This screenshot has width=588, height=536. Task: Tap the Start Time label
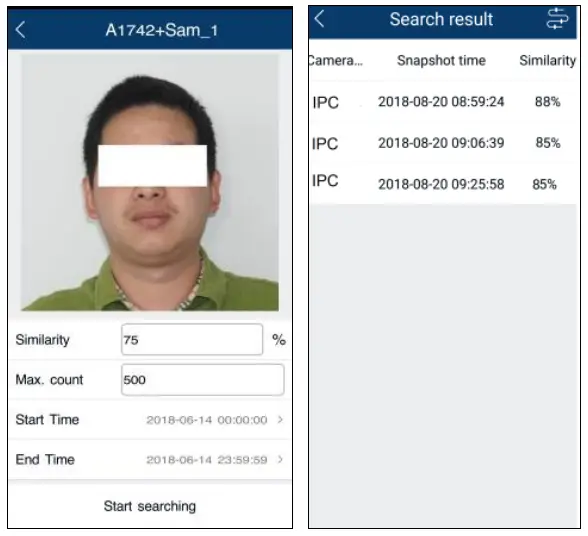coord(47,419)
